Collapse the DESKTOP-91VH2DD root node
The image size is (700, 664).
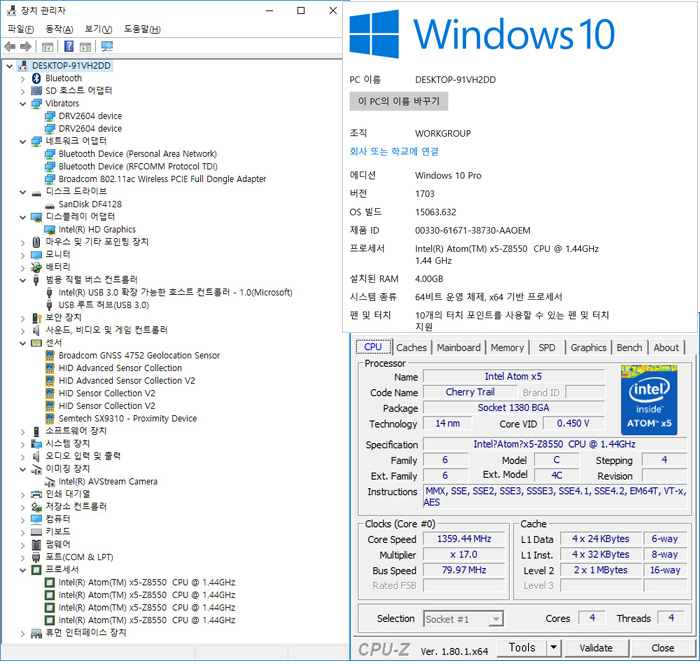tap(9, 66)
